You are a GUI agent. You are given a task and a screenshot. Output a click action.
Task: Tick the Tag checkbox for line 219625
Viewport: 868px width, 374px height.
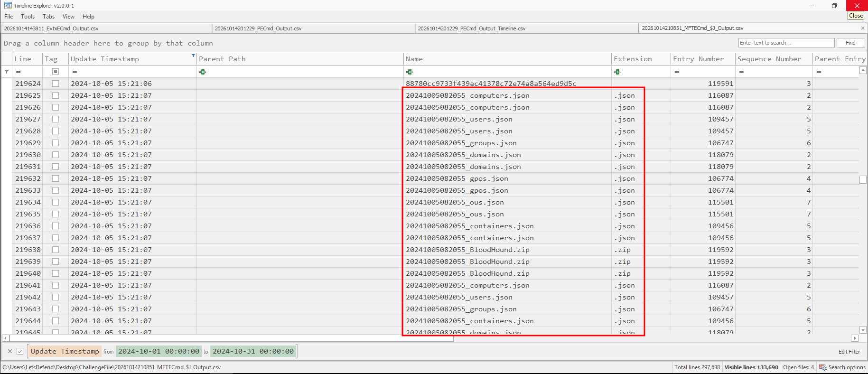pos(56,95)
